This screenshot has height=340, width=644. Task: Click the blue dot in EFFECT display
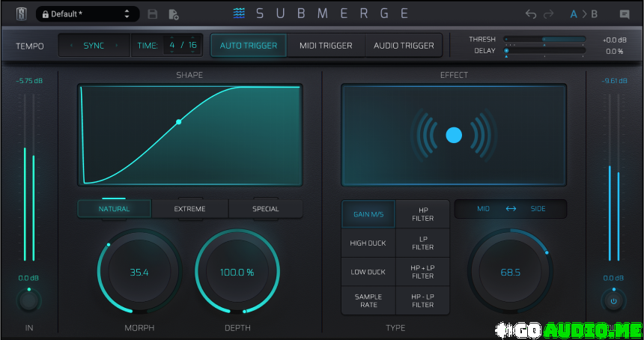click(454, 135)
